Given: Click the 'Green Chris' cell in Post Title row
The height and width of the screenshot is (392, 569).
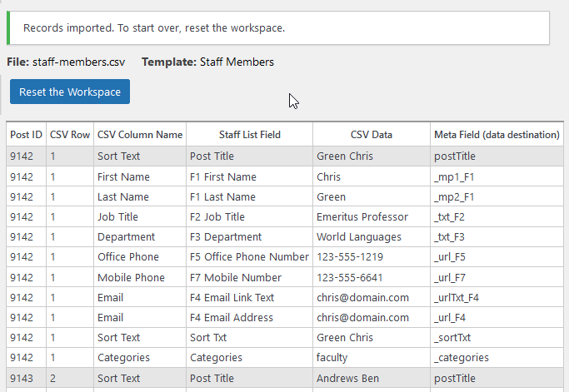Looking at the screenshot, I should 345,156.
